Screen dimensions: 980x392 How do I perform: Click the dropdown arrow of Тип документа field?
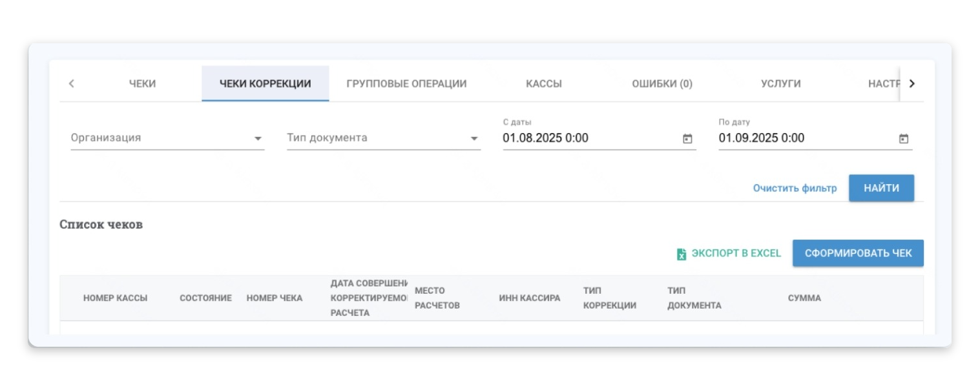pyautogui.click(x=474, y=138)
